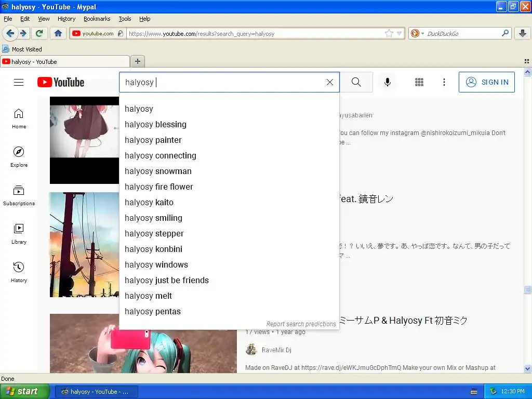Open the browser Home page icon
This screenshot has height=399, width=532.
(58, 33)
